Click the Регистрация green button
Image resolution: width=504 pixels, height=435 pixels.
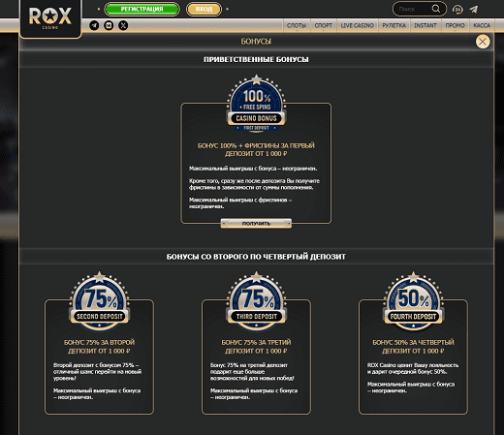pyautogui.click(x=142, y=9)
